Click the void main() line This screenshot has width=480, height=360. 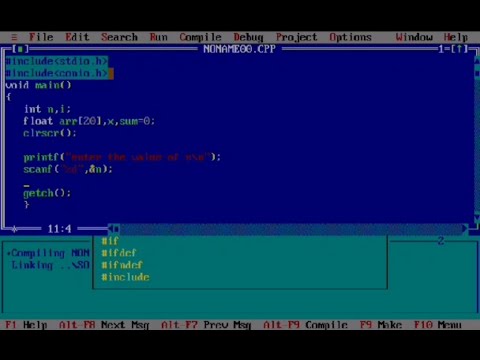[38, 85]
